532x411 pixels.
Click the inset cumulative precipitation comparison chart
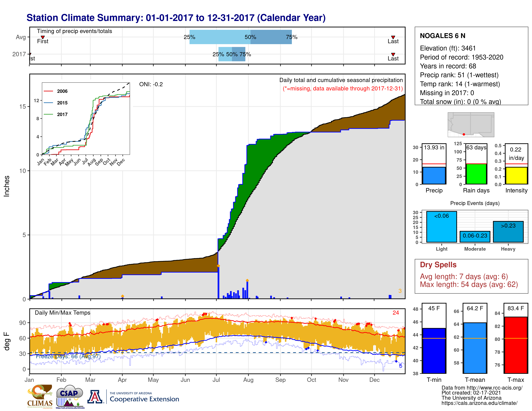86,119
